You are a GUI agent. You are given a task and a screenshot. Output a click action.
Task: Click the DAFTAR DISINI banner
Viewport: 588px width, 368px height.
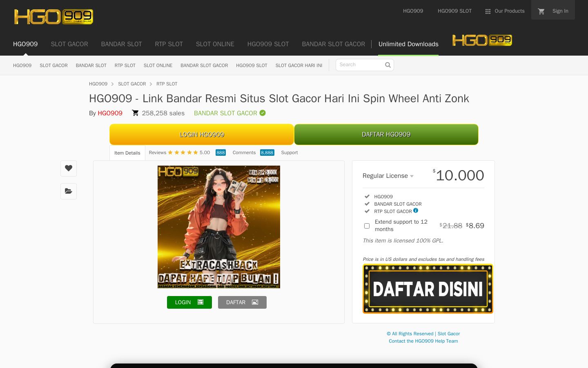point(428,289)
